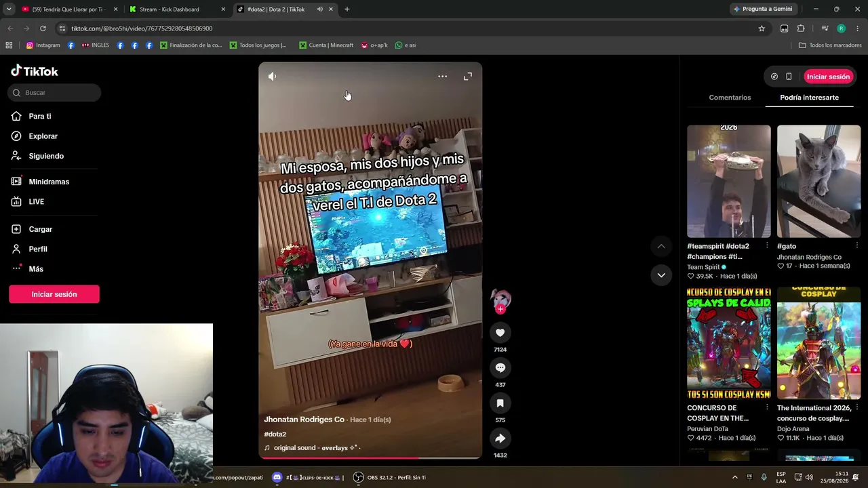Share the video with the arrow icon

click(500, 439)
